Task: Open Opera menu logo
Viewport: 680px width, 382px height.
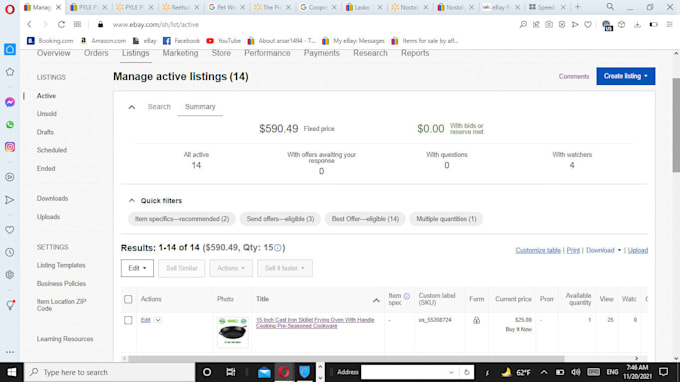Action: (10, 9)
